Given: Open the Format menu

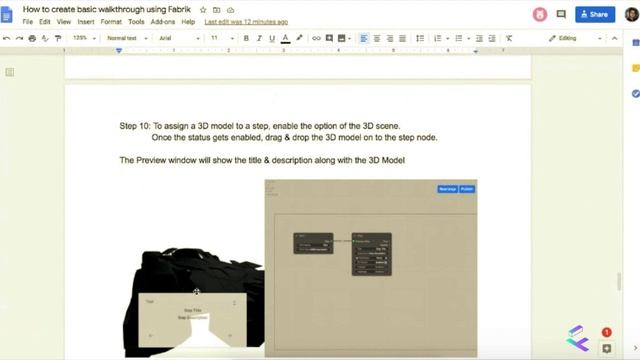Looking at the screenshot, I should coord(111,22).
